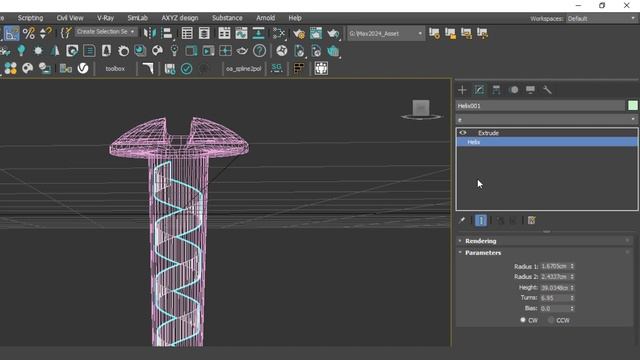Image resolution: width=640 pixels, height=360 pixels.
Task: Click the lightbulb toolbar icon
Action: tap(21, 51)
